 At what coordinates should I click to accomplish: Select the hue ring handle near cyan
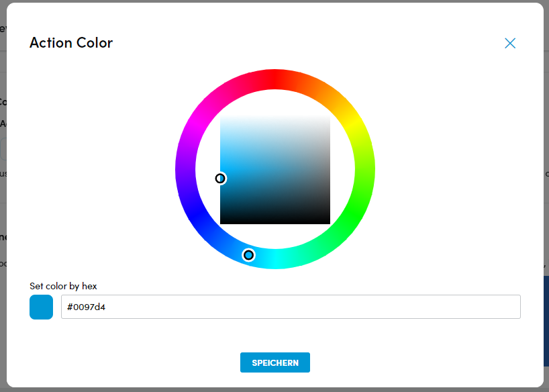click(248, 255)
